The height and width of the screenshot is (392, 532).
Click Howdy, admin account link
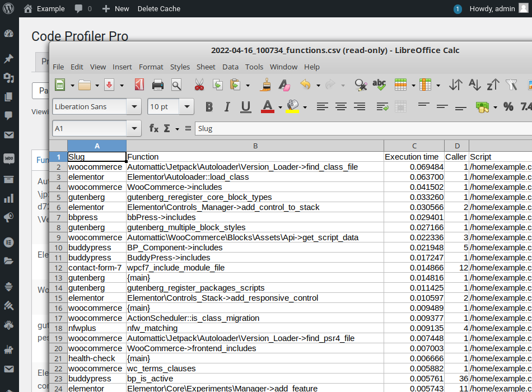click(499, 8)
